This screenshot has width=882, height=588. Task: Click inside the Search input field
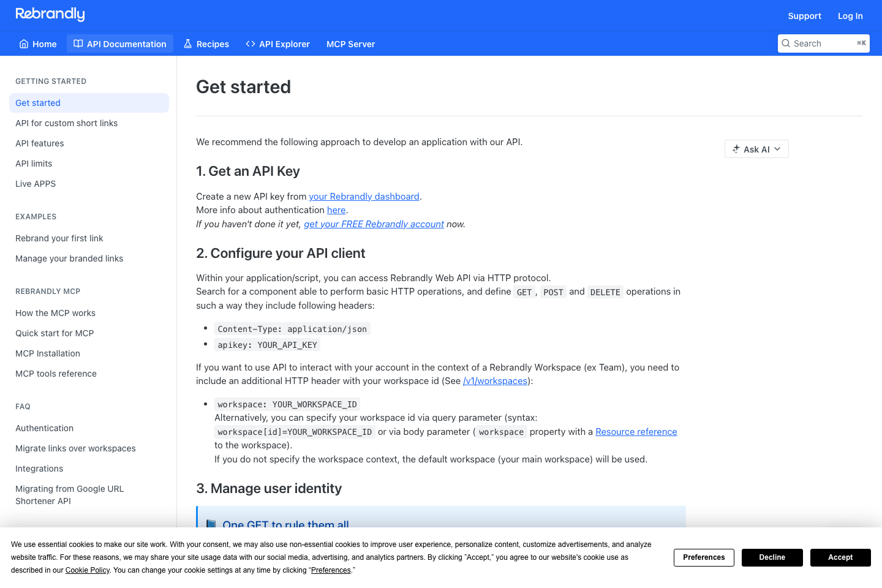[x=821, y=43]
